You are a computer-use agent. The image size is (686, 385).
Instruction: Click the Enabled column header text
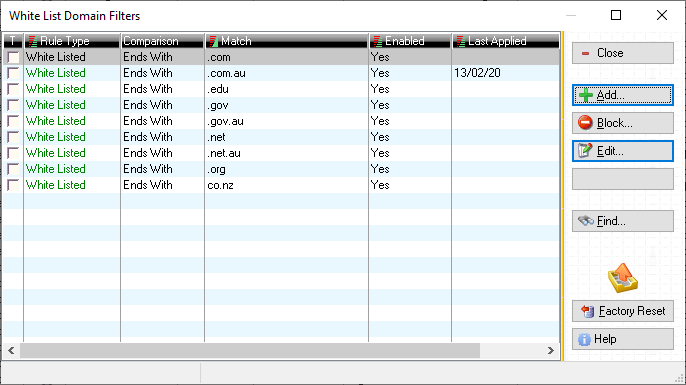coord(405,41)
